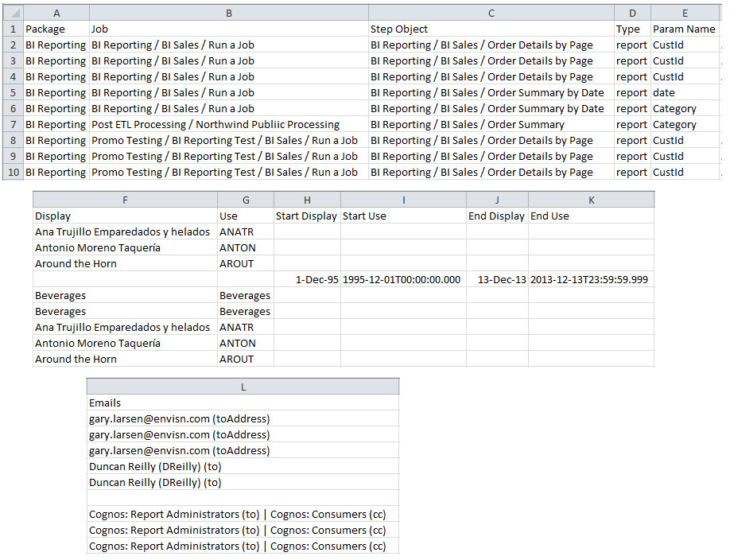Click the '13-Dec-13' end display cell
Image resolution: width=730 pixels, height=560 pixels.
coord(497,279)
